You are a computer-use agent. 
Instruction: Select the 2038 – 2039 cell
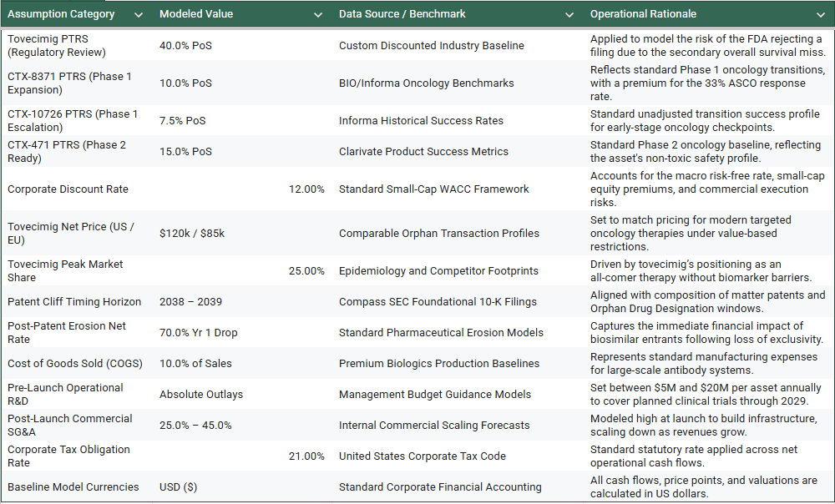(242, 302)
